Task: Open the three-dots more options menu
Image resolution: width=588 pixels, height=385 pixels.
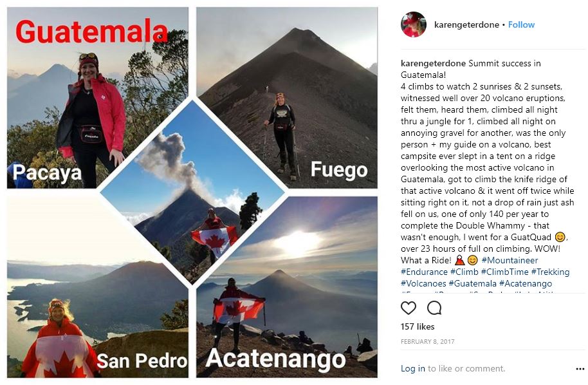Action: pyautogui.click(x=580, y=369)
